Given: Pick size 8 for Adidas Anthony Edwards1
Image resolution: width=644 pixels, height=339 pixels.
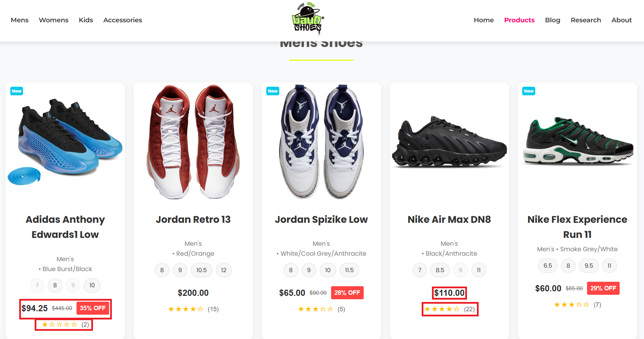Looking at the screenshot, I should point(55,285).
